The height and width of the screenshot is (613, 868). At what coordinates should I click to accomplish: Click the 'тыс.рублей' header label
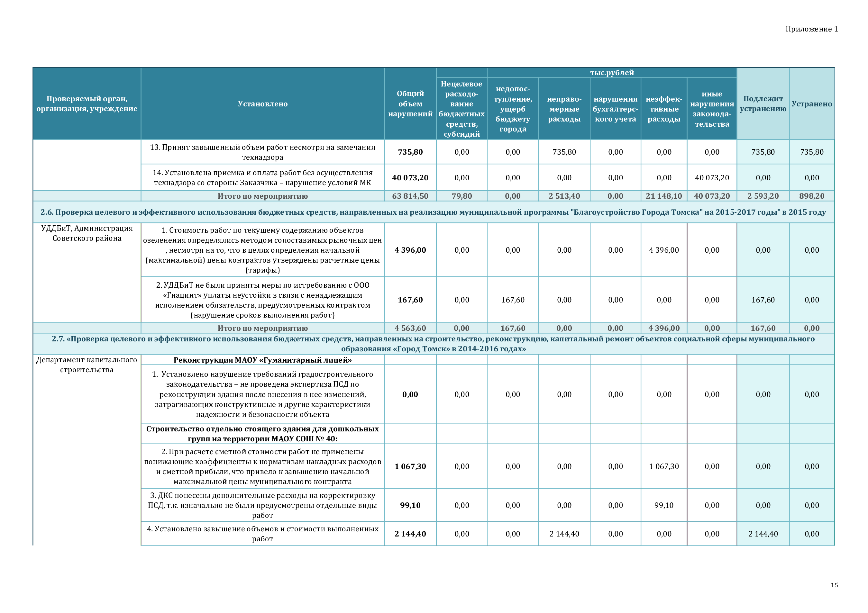point(611,73)
